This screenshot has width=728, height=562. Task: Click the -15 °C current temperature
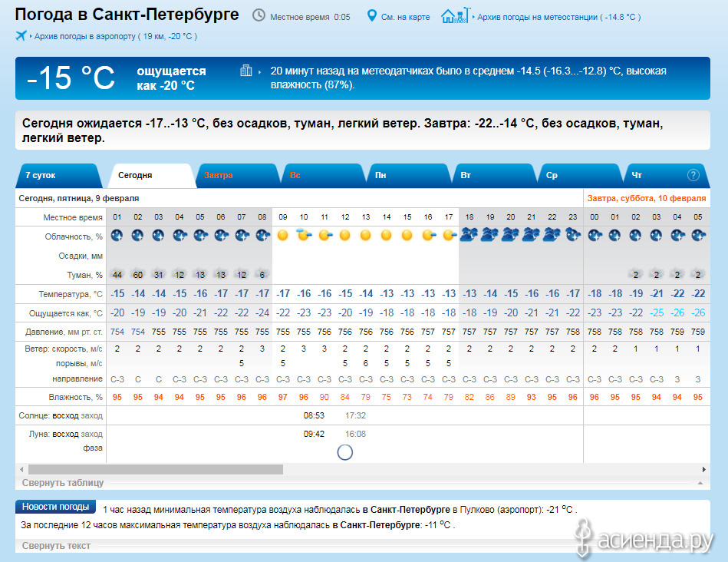click(71, 78)
